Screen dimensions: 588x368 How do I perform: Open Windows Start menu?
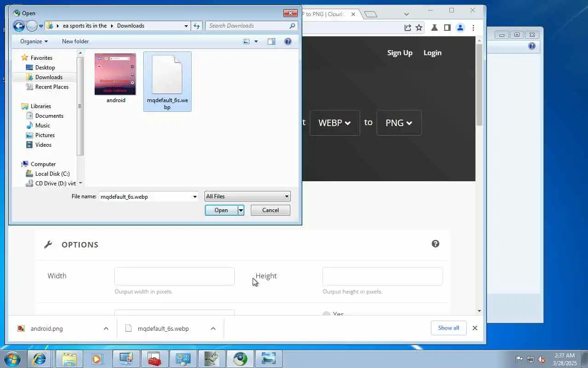(12, 359)
